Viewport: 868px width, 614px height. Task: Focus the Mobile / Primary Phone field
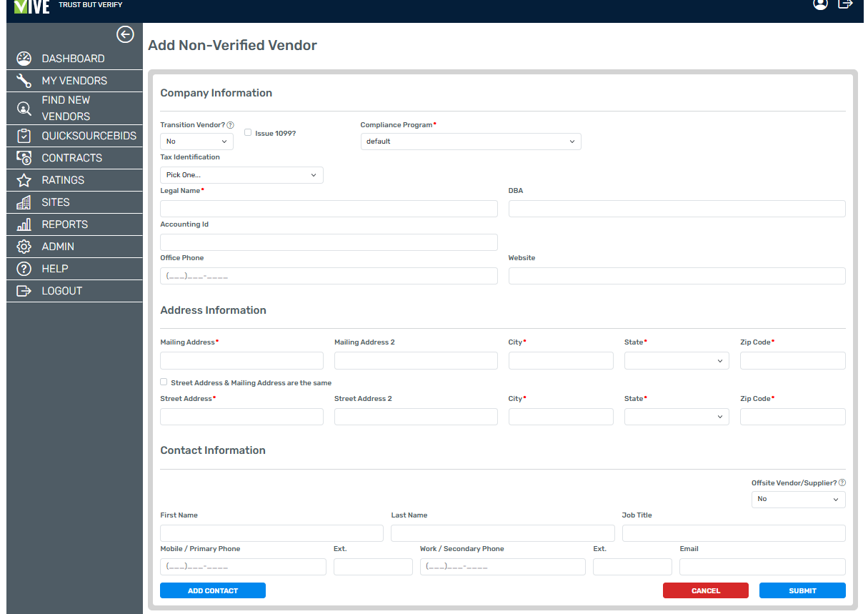click(243, 567)
